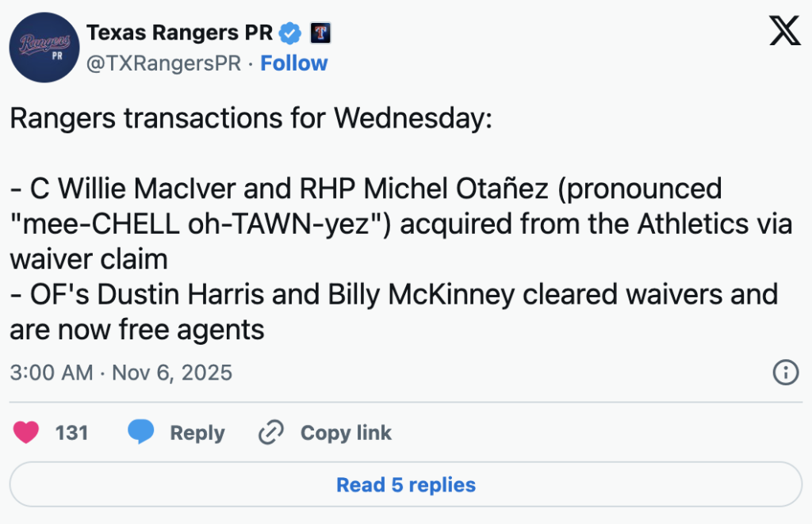Screen dimensions: 812x524
Task: Like the post with the heart icon
Action: click(27, 433)
